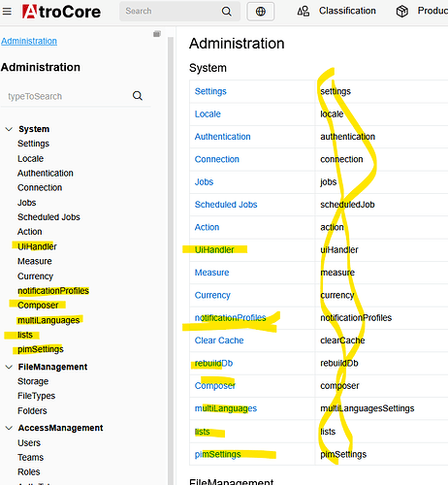Click the Classification shapes icon

point(304,12)
